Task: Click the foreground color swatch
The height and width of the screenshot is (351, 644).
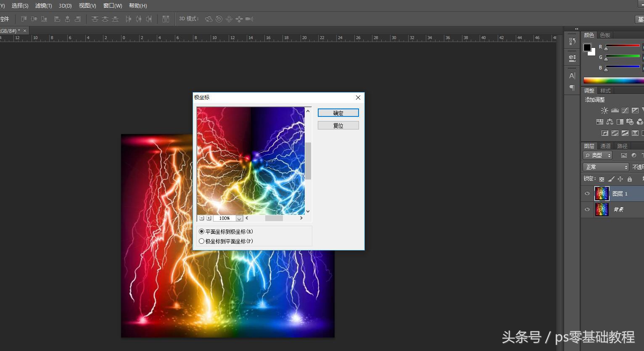Action: pyautogui.click(x=587, y=47)
